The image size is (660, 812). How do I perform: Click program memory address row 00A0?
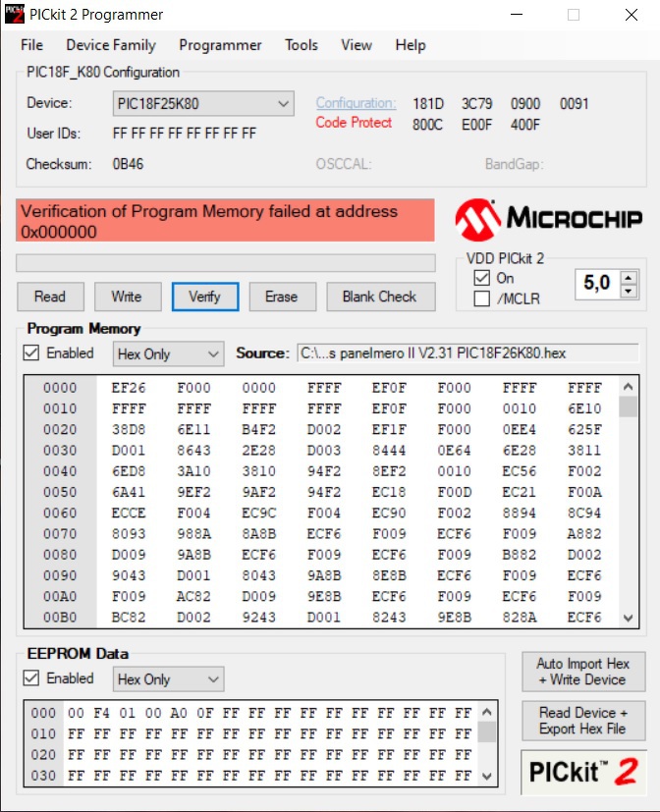[x=60, y=596]
